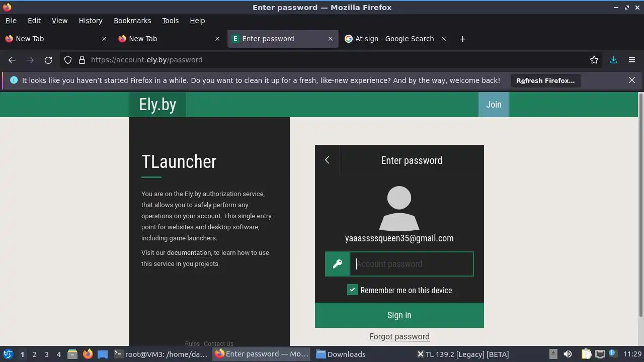This screenshot has height=362, width=644.
Task: Click the back arrow in browser toolbar
Action: pyautogui.click(x=12, y=60)
